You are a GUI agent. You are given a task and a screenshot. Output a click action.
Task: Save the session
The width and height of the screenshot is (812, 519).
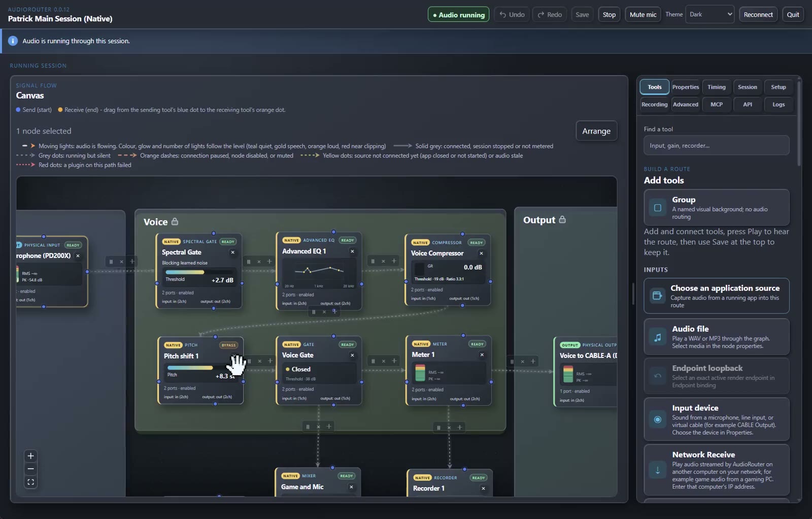click(x=582, y=14)
